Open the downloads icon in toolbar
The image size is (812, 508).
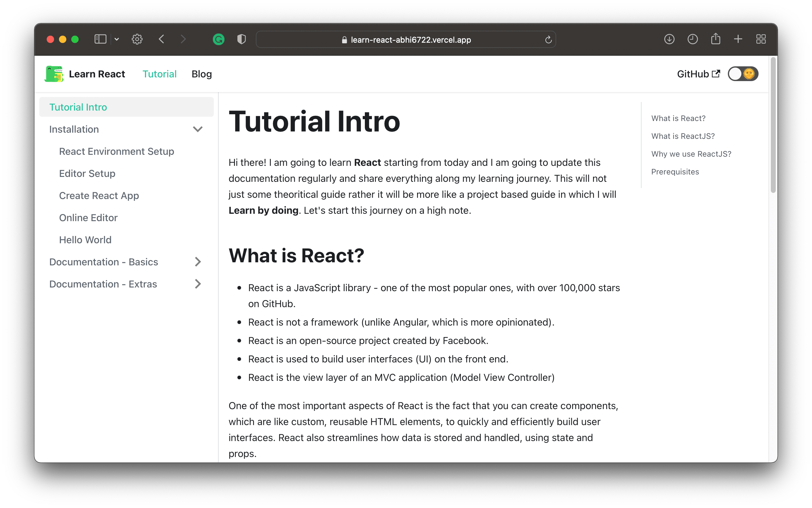669,39
